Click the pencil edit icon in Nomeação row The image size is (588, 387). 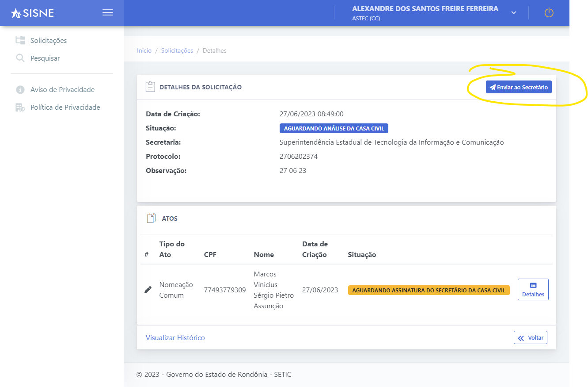(x=148, y=290)
